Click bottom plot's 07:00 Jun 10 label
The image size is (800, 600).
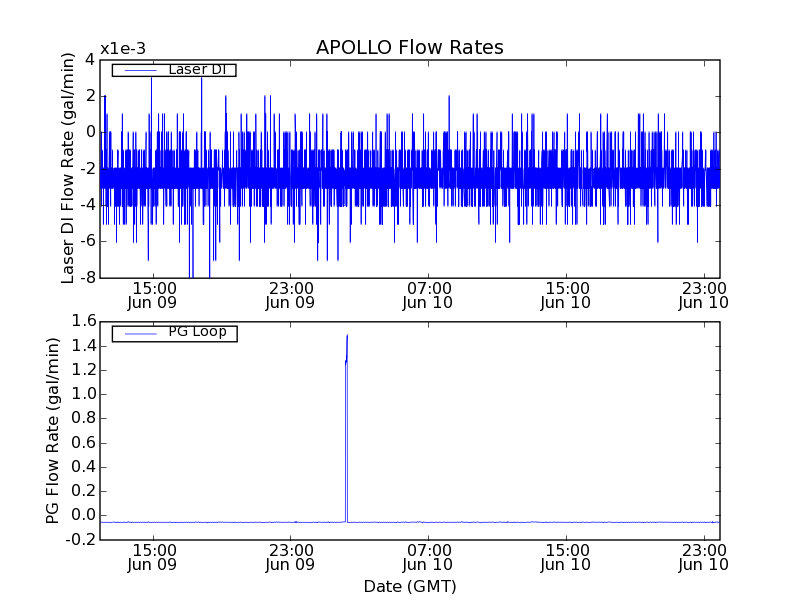pyautogui.click(x=428, y=558)
